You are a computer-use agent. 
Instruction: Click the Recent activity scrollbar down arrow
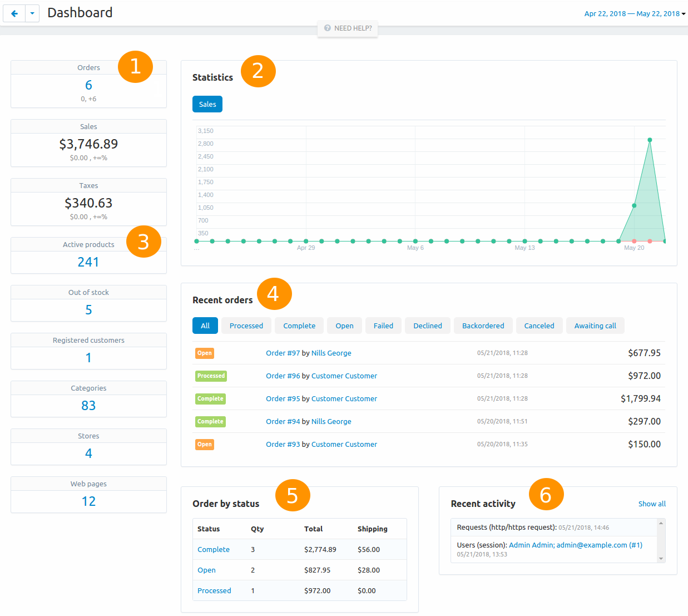(661, 559)
